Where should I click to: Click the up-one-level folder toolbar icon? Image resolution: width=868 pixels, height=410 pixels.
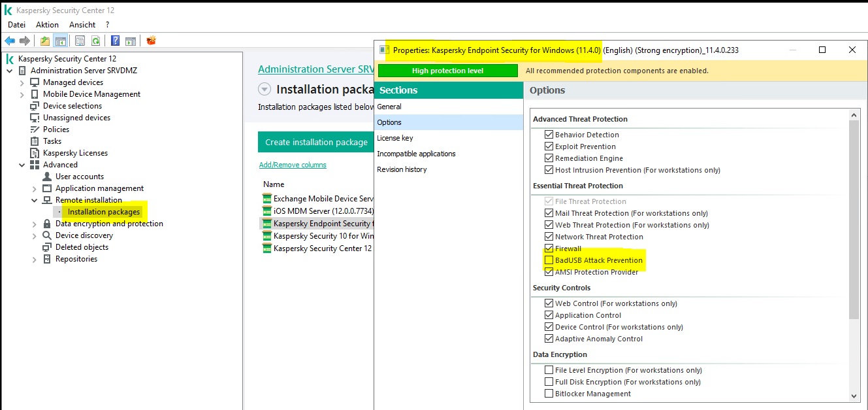[44, 41]
